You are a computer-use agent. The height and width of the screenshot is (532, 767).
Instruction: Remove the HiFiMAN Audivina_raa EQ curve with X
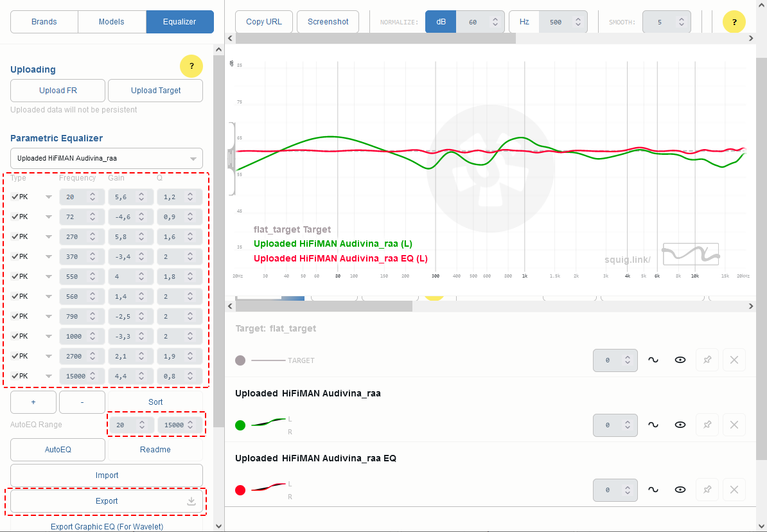[x=734, y=490]
